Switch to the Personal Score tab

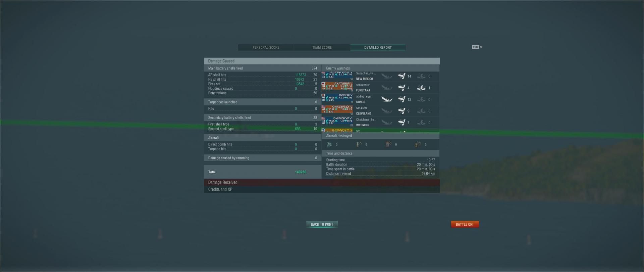(266, 48)
